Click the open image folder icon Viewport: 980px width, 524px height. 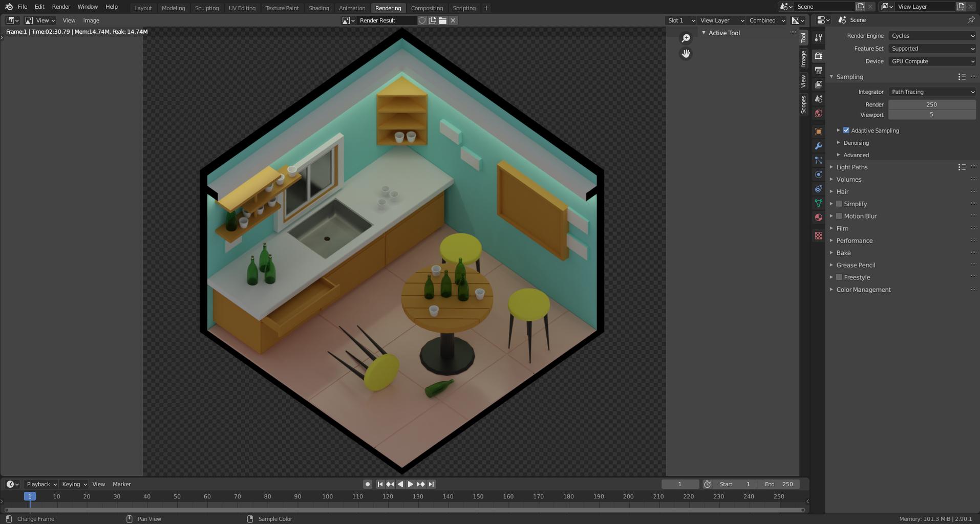coord(443,20)
